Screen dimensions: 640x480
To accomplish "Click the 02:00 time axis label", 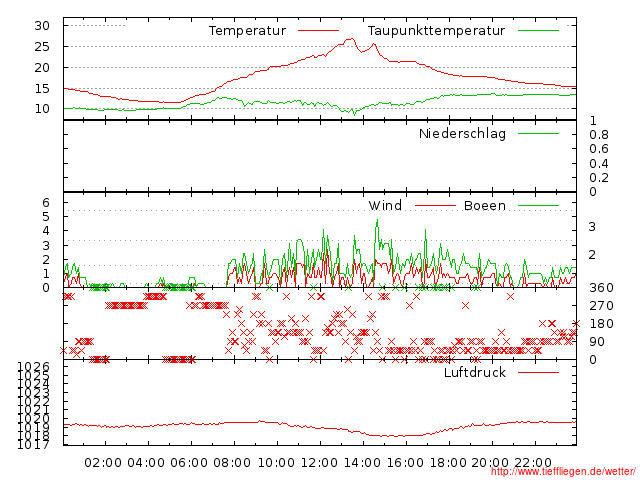I will [x=103, y=463].
